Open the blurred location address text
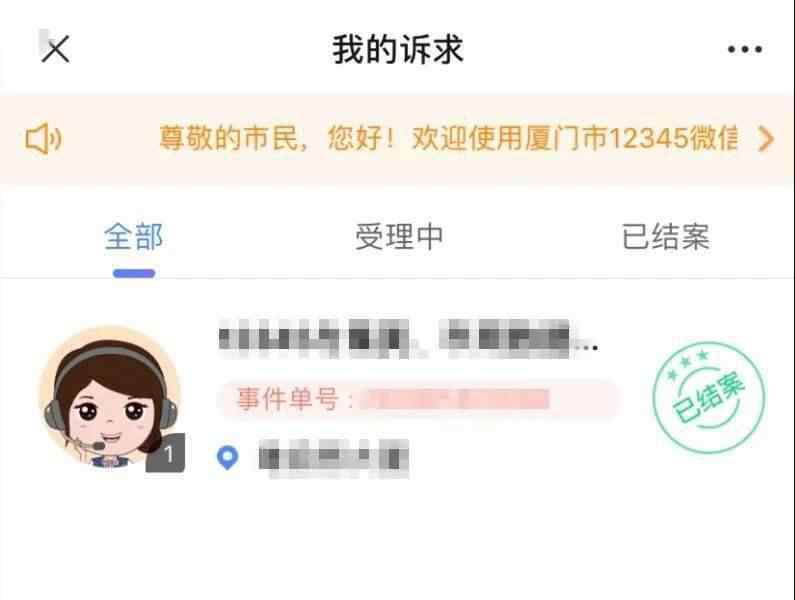This screenshot has width=795, height=600. [x=334, y=458]
